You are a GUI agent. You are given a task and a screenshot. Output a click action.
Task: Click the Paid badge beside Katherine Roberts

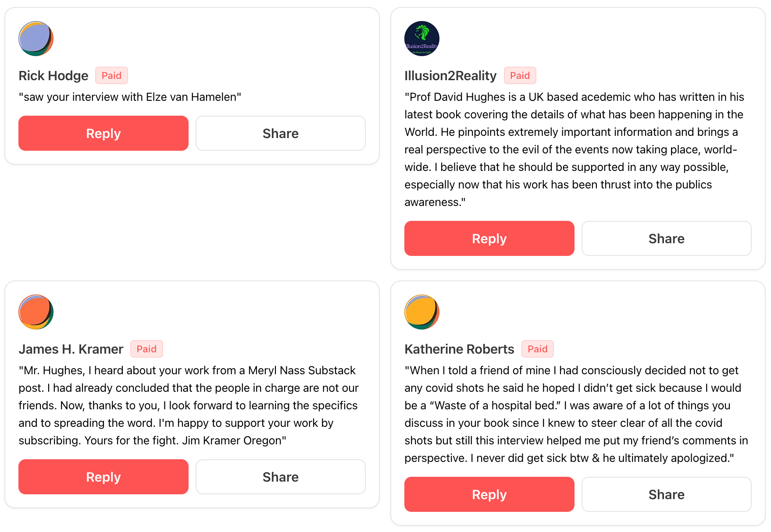(537, 349)
